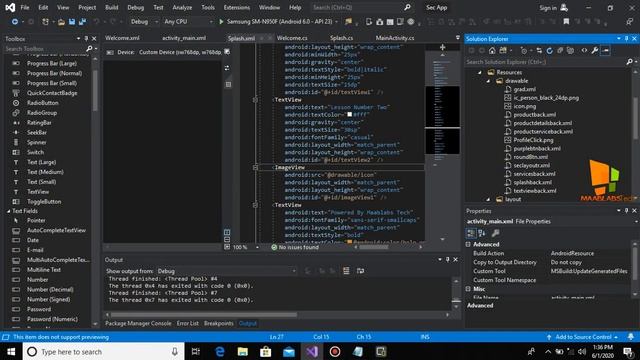The image size is (640, 360).
Task: Open the Extensions menu
Action: tap(237, 7)
